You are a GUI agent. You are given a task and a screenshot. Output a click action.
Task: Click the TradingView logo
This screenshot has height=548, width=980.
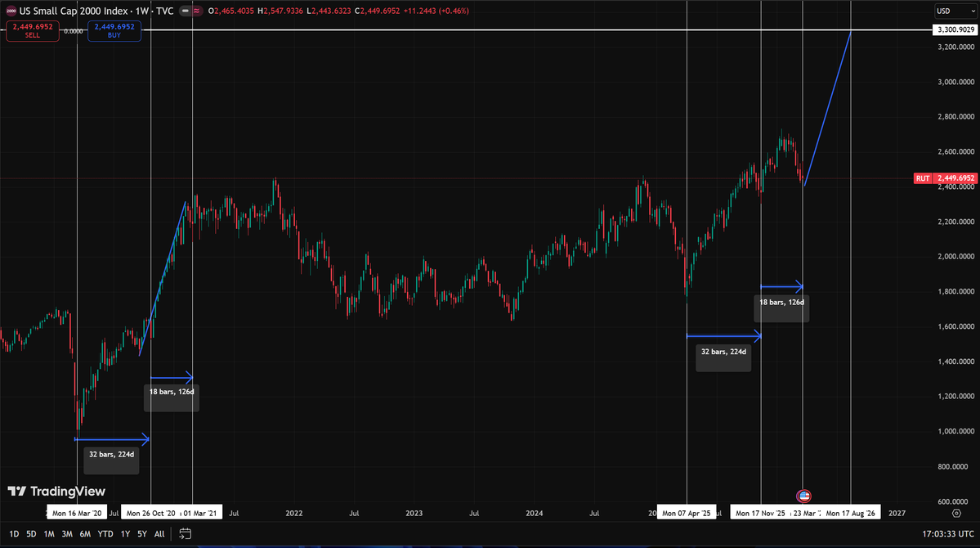56,491
